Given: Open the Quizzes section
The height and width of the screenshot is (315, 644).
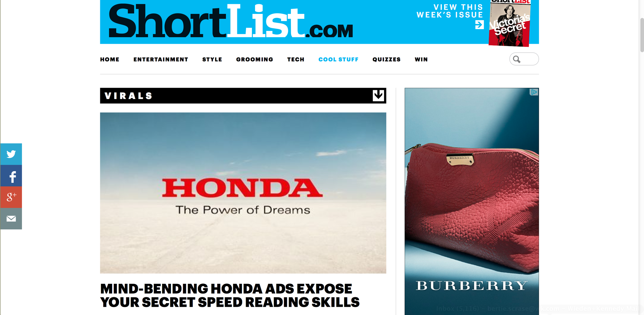Looking at the screenshot, I should point(386,60).
